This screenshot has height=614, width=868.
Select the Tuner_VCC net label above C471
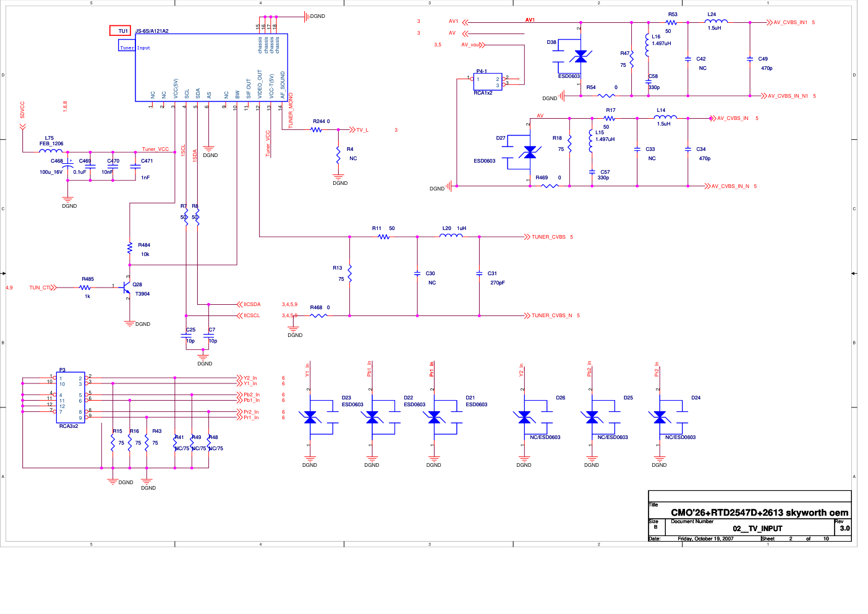point(155,149)
